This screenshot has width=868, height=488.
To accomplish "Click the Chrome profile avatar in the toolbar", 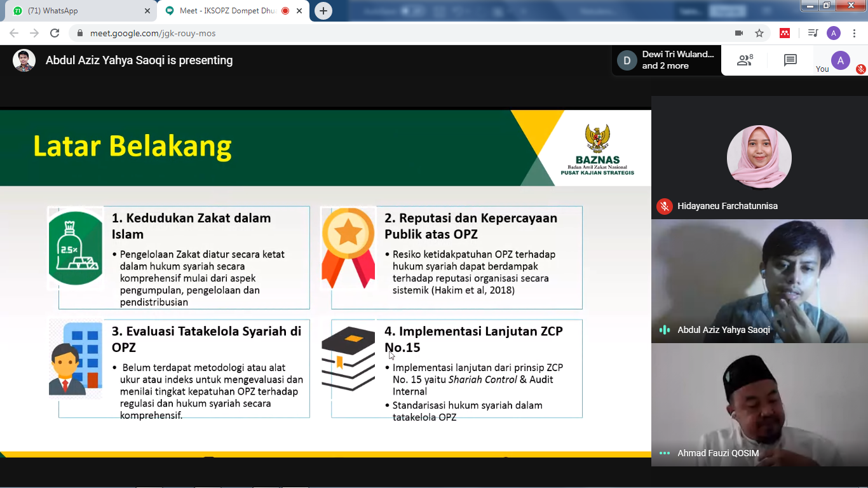I will 833,33.
